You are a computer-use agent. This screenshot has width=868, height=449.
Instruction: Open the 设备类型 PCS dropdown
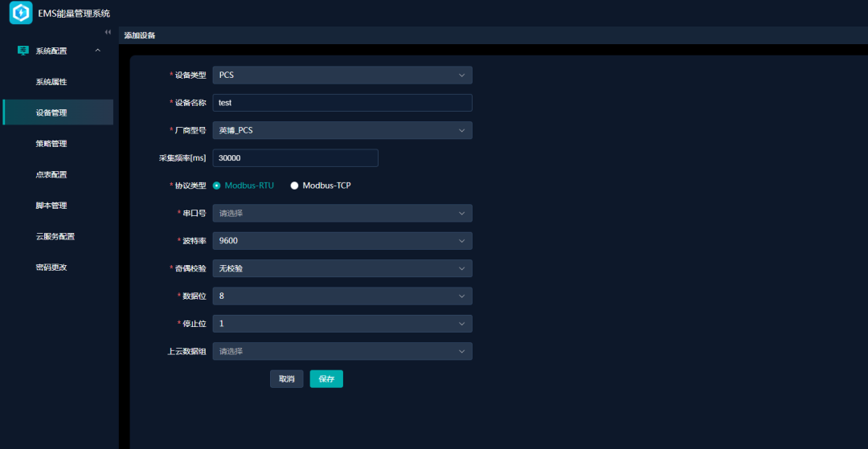(342, 75)
